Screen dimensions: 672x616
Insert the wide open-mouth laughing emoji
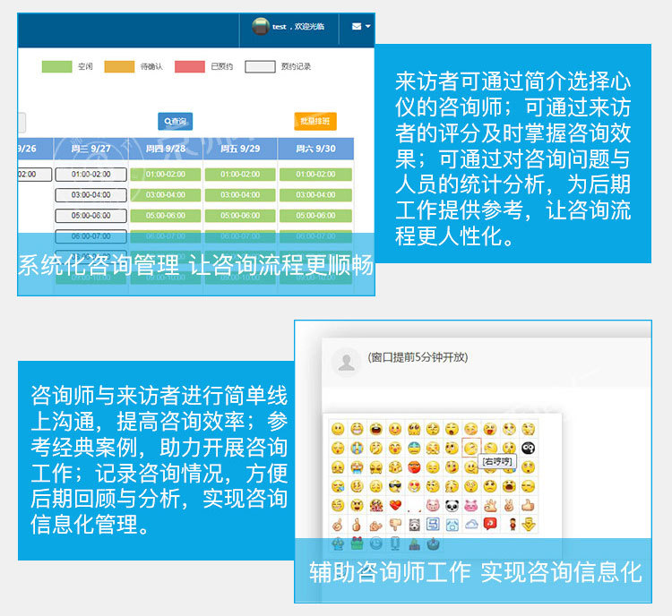coord(375,429)
